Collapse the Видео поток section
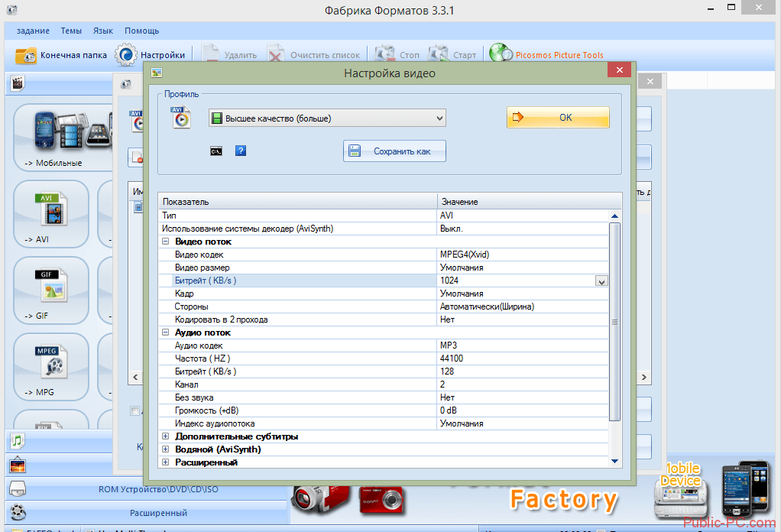The height and width of the screenshot is (532, 781). click(x=166, y=242)
